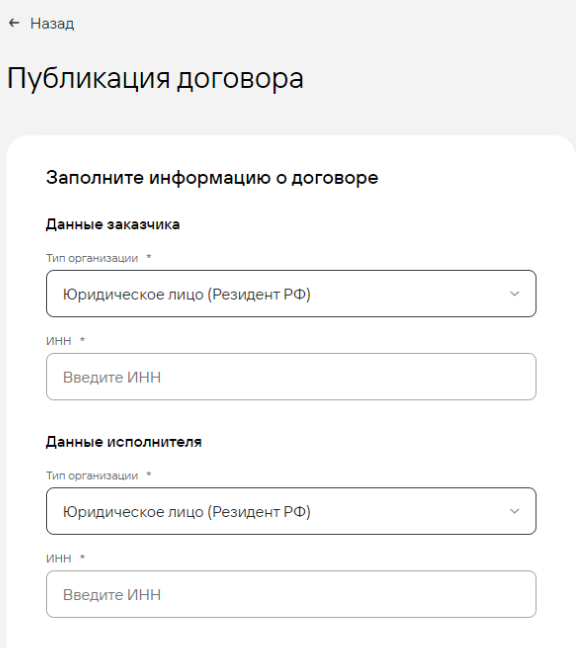Open customer Тип организации dropdown

tap(291, 294)
